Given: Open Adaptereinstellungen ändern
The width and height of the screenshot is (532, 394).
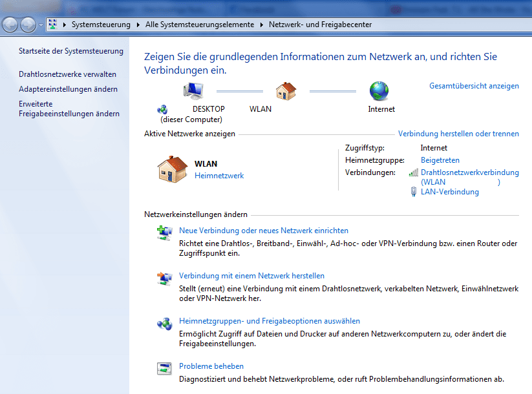Looking at the screenshot, I should (x=68, y=89).
